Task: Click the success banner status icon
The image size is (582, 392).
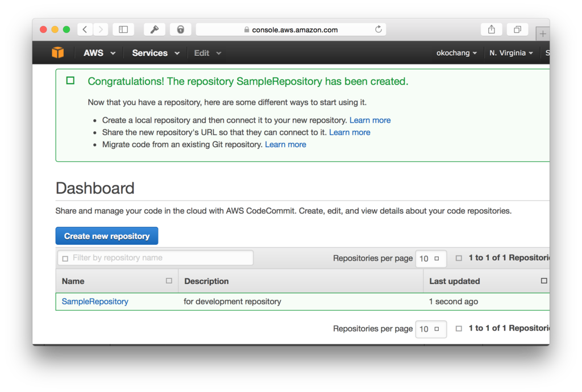Action: point(70,81)
